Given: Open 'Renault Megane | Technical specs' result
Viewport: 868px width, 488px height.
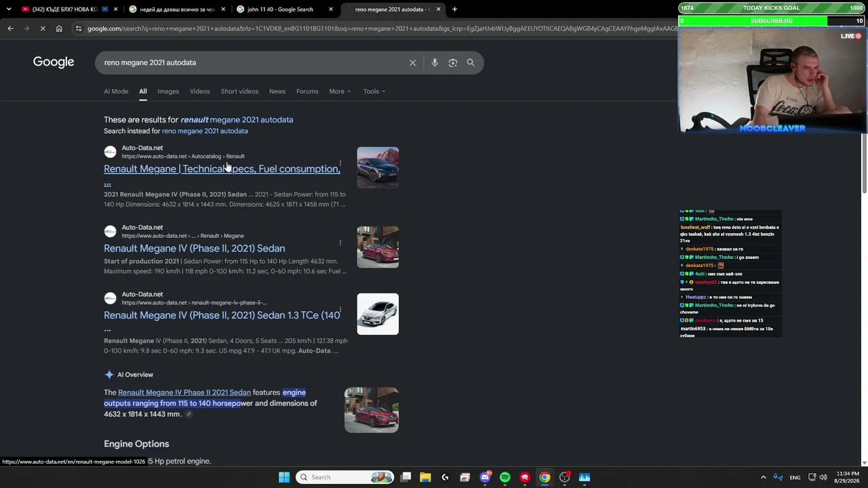Looking at the screenshot, I should [x=222, y=169].
